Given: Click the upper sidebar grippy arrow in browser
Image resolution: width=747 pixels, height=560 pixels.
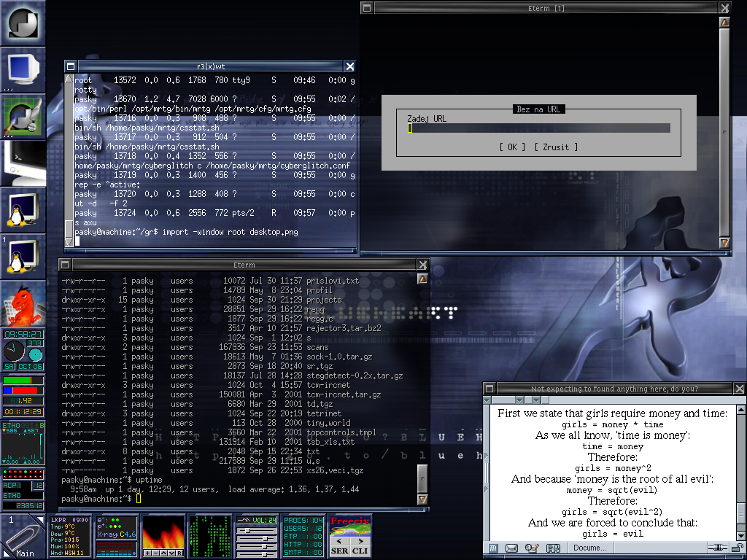Looking at the screenshot, I should [x=487, y=456].
